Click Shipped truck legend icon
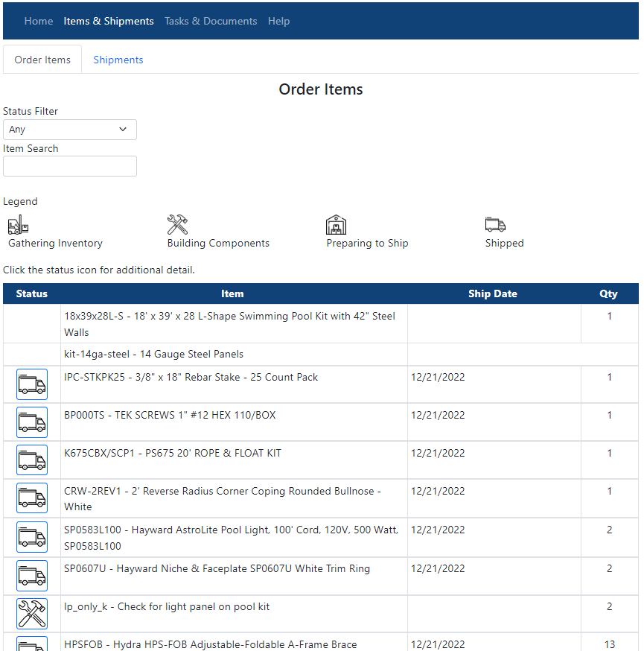 coord(495,225)
